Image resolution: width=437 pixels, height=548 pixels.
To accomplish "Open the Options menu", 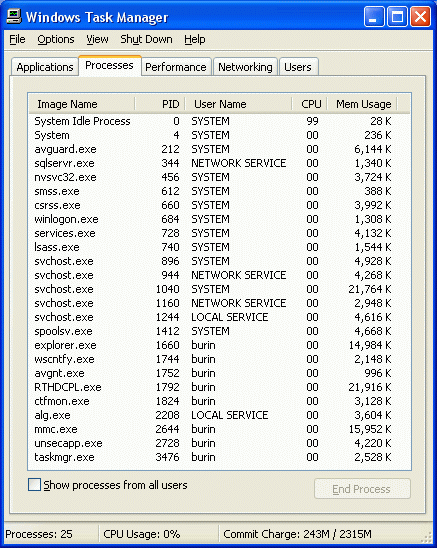I will pos(56,39).
